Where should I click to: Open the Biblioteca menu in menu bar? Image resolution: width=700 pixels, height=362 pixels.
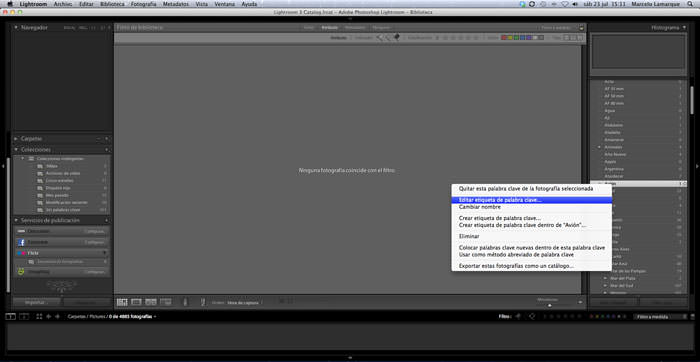(113, 4)
